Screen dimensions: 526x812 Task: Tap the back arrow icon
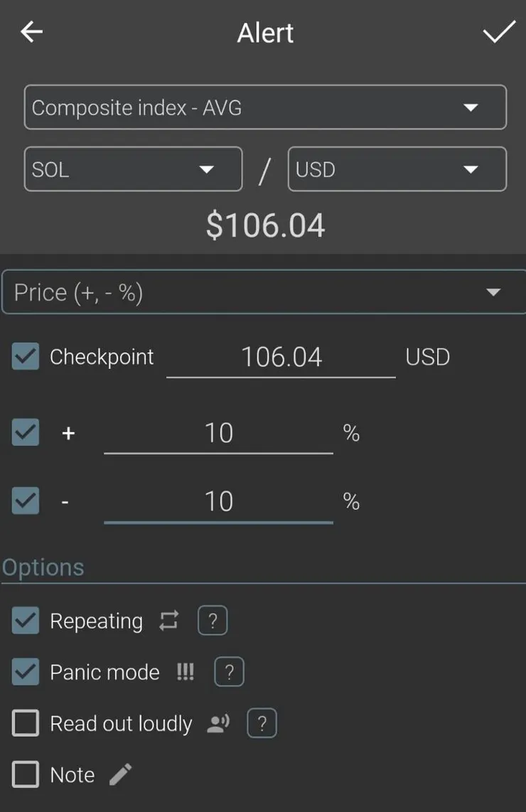(x=32, y=33)
